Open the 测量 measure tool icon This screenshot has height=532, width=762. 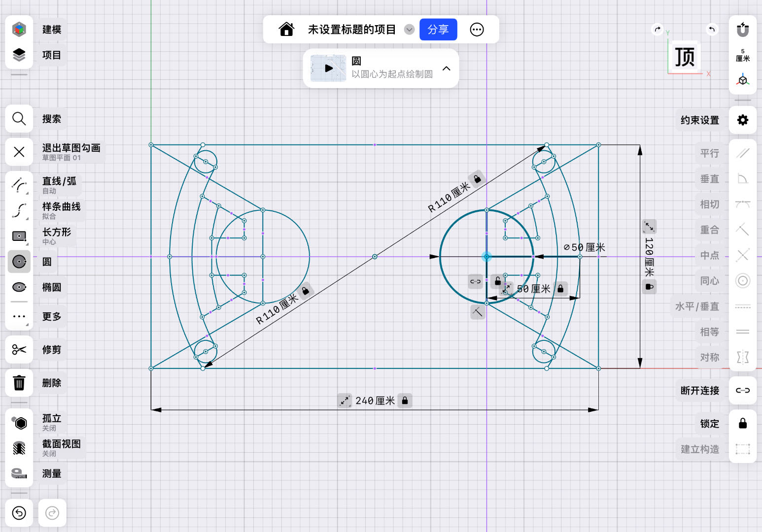click(x=19, y=473)
